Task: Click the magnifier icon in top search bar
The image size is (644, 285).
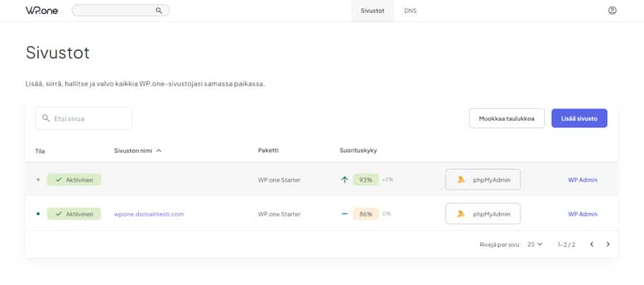Action: click(159, 11)
